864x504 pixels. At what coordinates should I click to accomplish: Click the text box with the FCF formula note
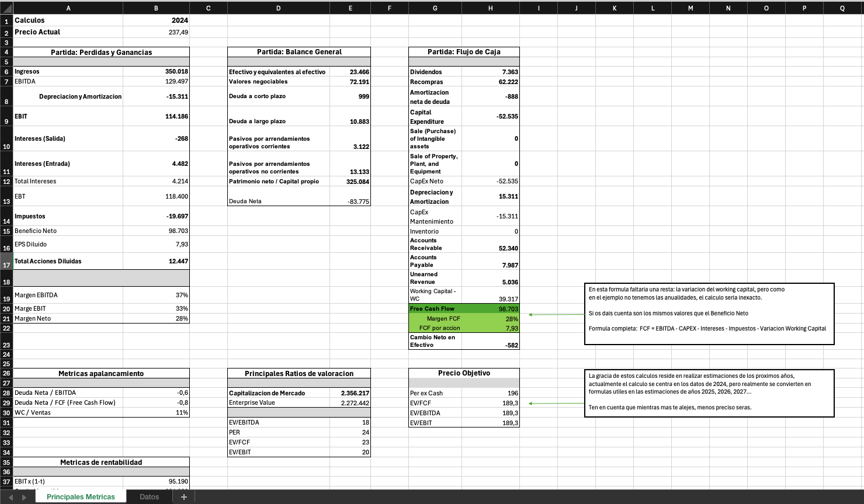pos(709,314)
